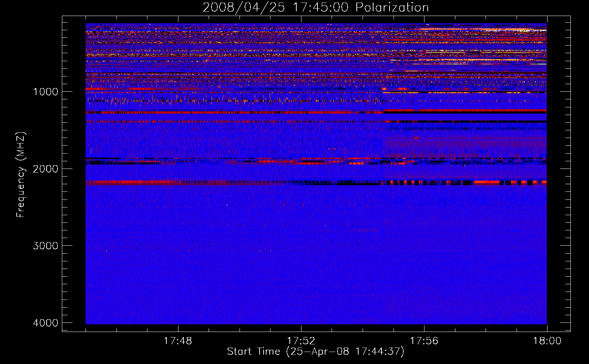Click the "4000" frequency tick label
589x364 pixels.
46,323
